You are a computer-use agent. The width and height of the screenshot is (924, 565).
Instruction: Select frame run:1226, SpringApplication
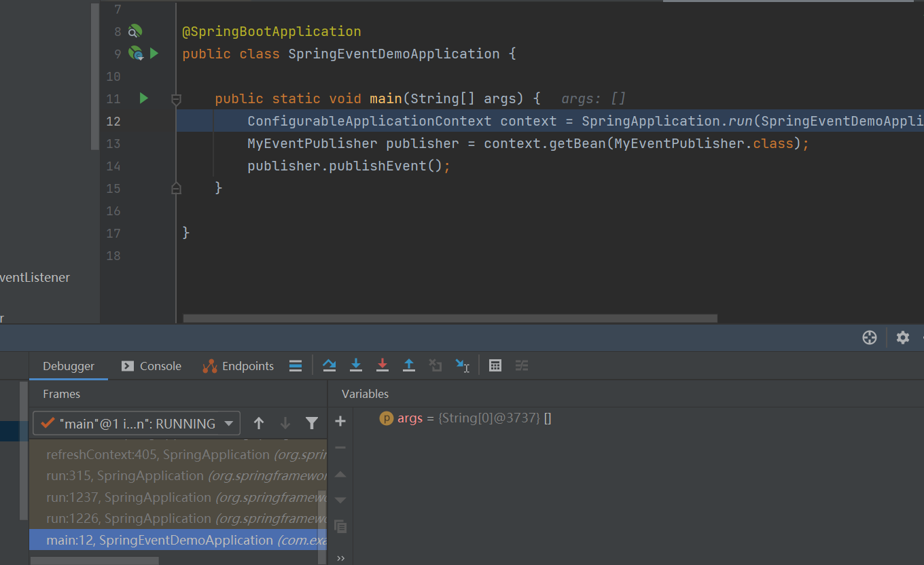[x=178, y=518]
